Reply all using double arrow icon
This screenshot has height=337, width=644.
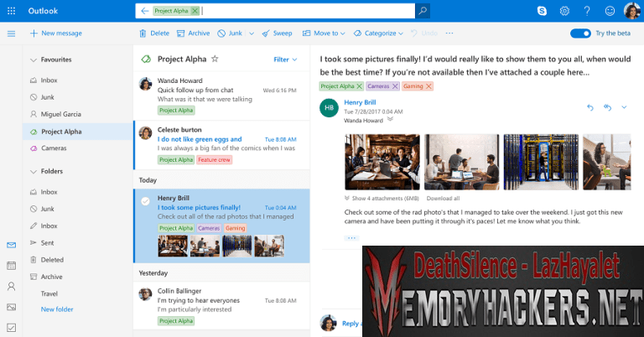point(607,107)
